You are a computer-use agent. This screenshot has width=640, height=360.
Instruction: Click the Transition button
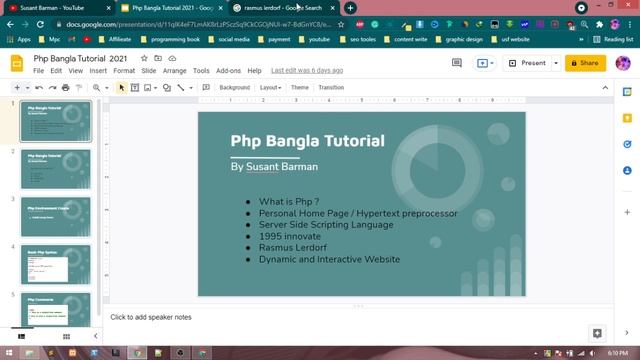click(x=331, y=88)
